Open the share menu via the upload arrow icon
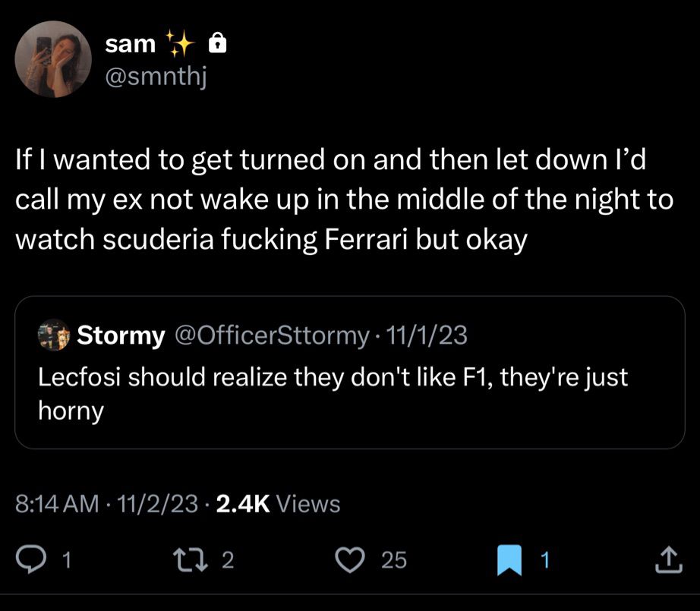This screenshot has width=700, height=611. pyautogui.click(x=664, y=560)
